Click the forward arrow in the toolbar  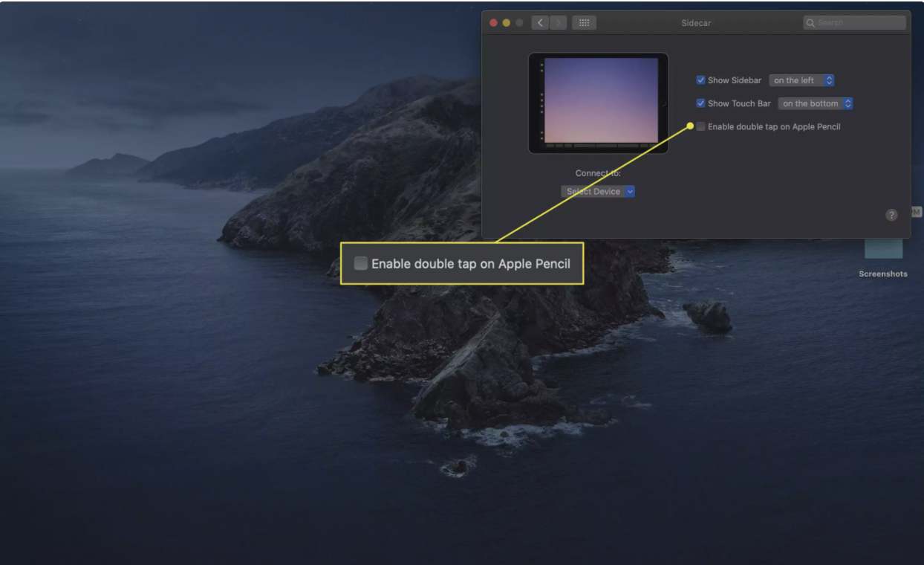coord(557,22)
